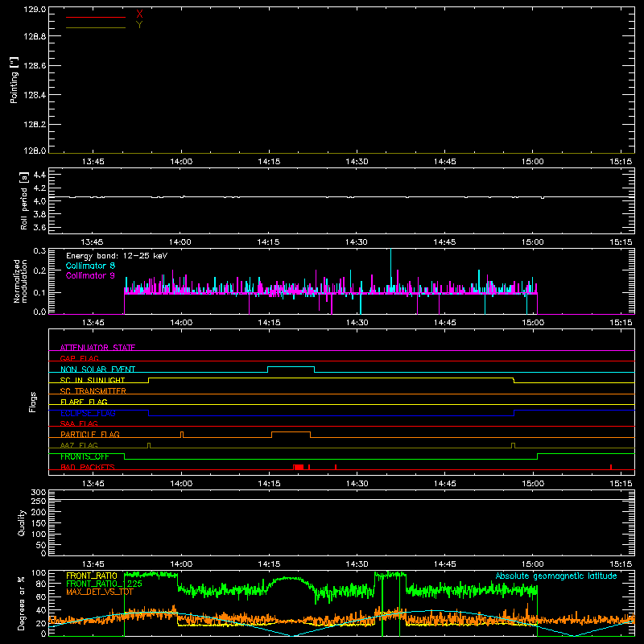
Task: Click the SC_TRANSMITTER flag label
Action: [93, 391]
